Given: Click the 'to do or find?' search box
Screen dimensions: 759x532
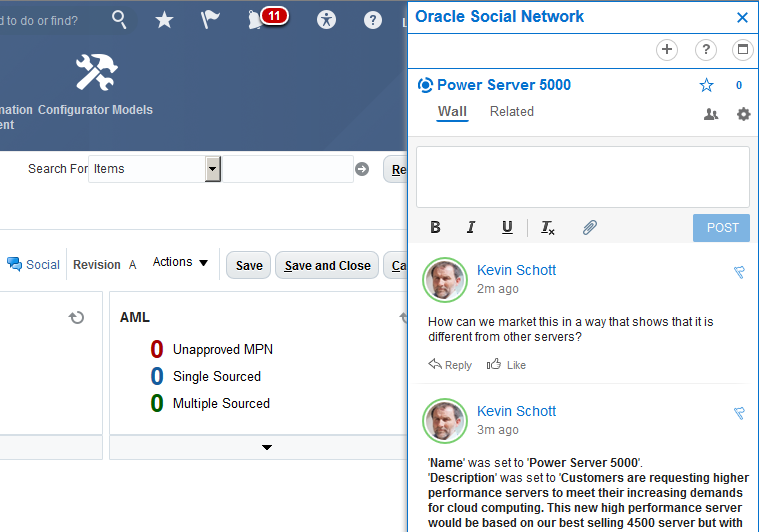Looking at the screenshot, I should click(x=53, y=20).
